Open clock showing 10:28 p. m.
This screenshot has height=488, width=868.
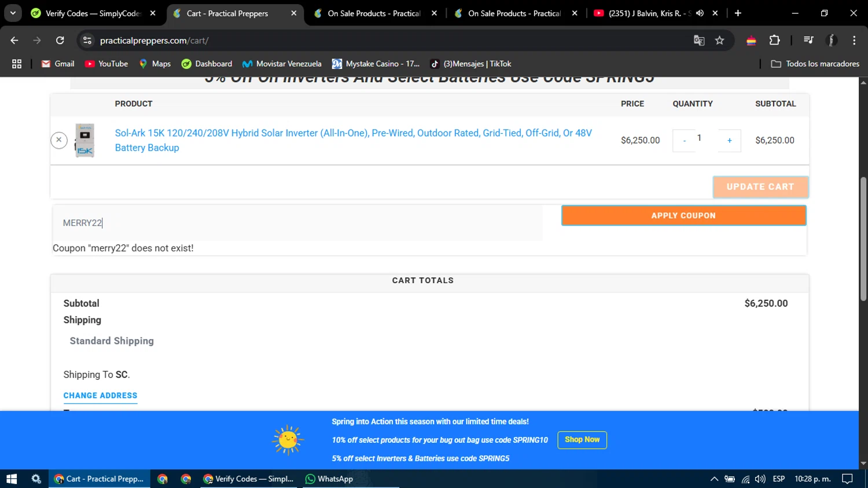pyautogui.click(x=812, y=479)
